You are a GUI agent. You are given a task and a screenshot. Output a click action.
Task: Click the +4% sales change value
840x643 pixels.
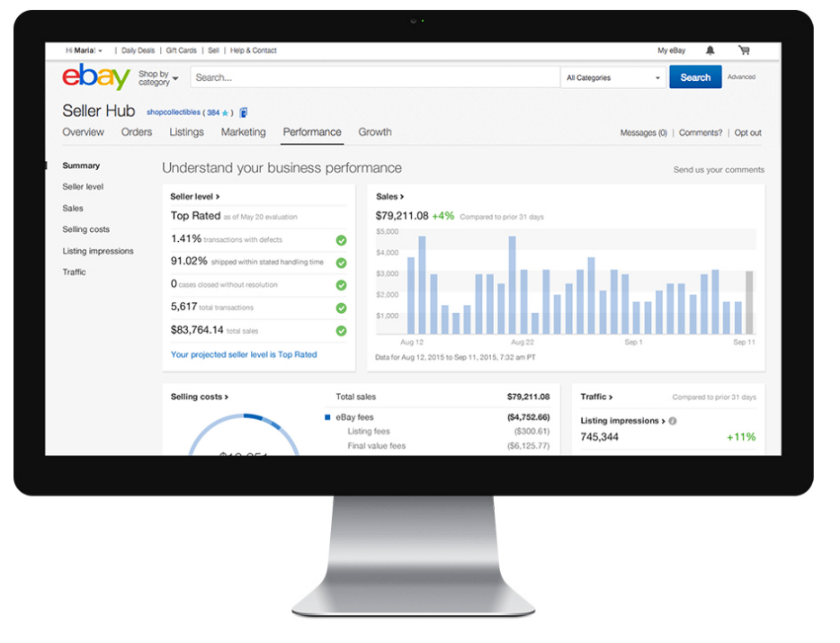point(443,216)
